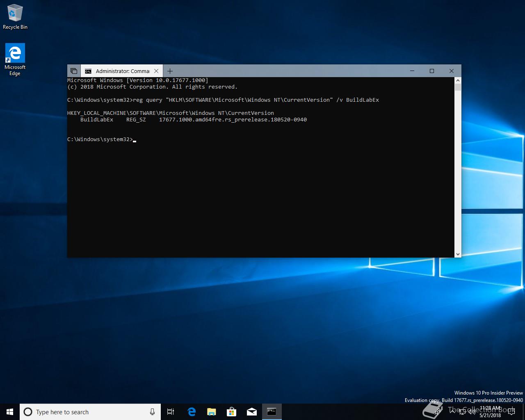Image resolution: width=525 pixels, height=420 pixels.
Task: Open the Windows Start menu
Action: coord(10,412)
